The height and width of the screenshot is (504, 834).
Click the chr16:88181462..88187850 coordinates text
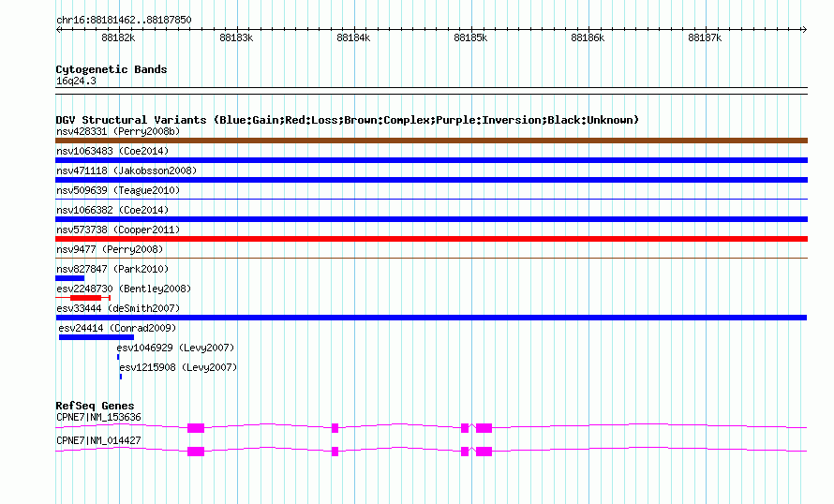[124, 20]
